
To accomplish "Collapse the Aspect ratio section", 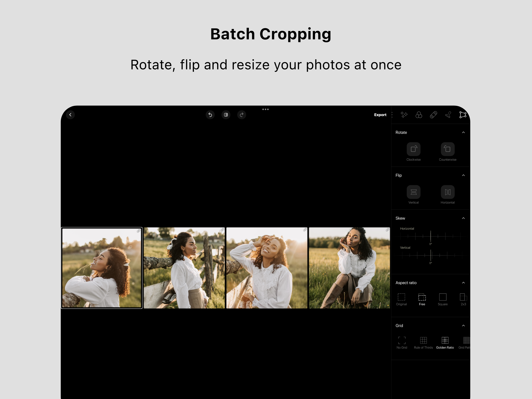I will pos(463,282).
